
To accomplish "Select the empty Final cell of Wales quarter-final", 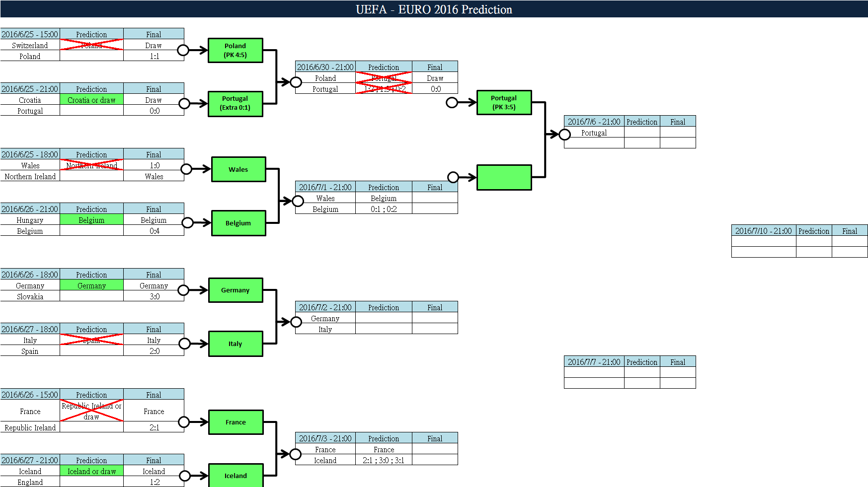I will [x=435, y=198].
